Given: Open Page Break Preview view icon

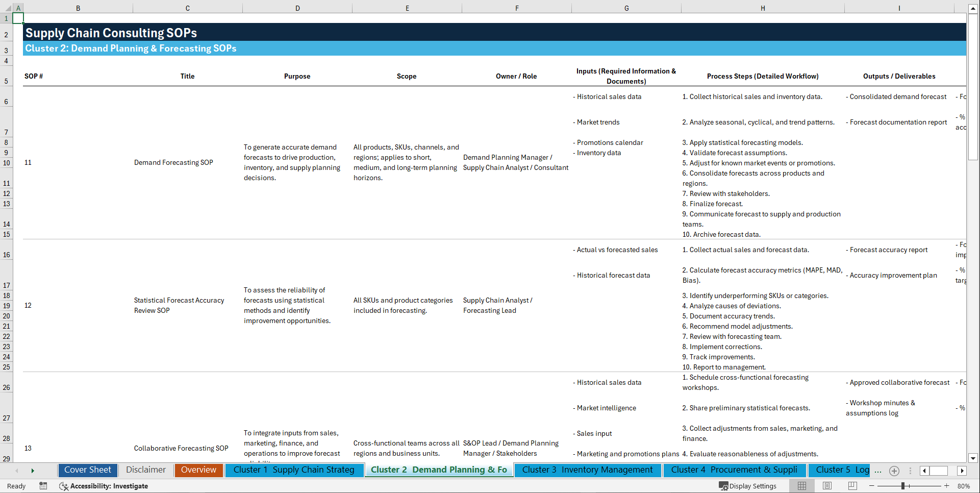Looking at the screenshot, I should click(x=852, y=486).
